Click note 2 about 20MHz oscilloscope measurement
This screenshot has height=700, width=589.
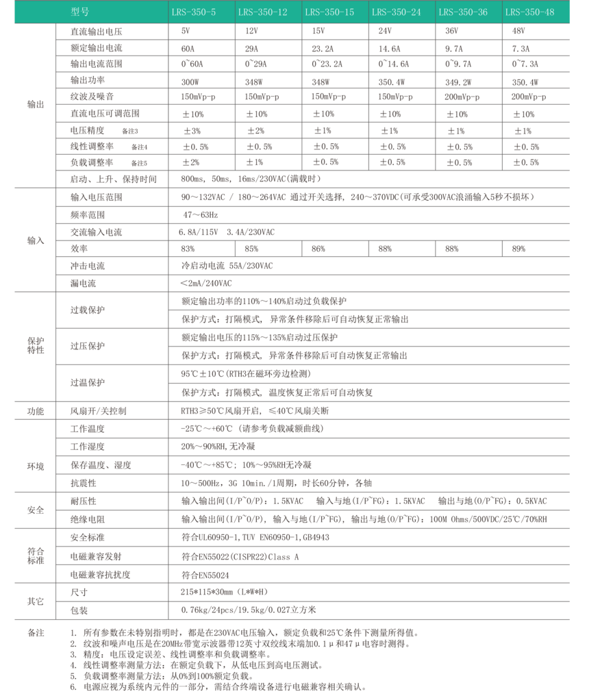240,644
